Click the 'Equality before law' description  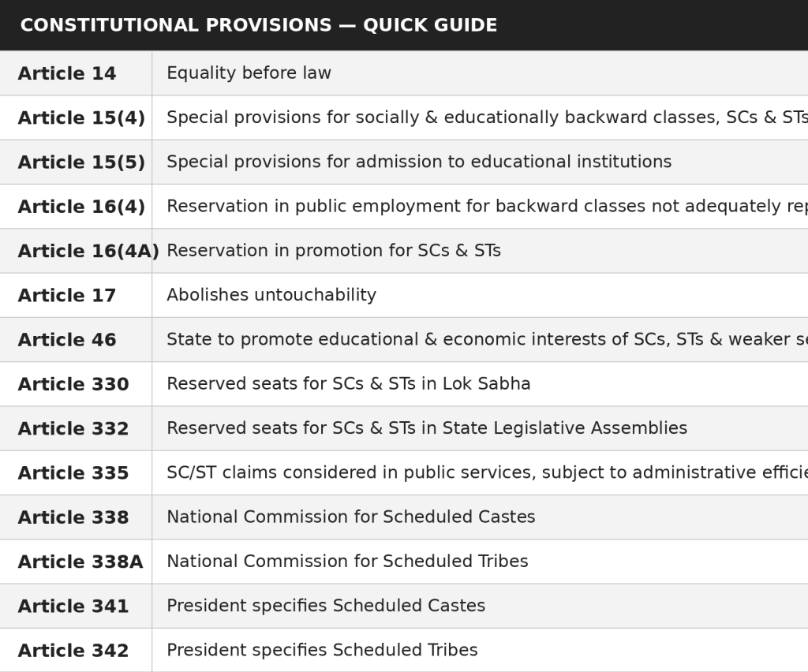click(249, 73)
